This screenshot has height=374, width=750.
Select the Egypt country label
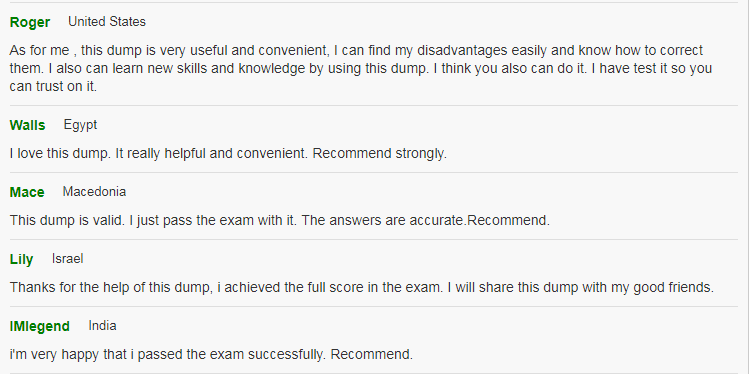click(x=80, y=125)
